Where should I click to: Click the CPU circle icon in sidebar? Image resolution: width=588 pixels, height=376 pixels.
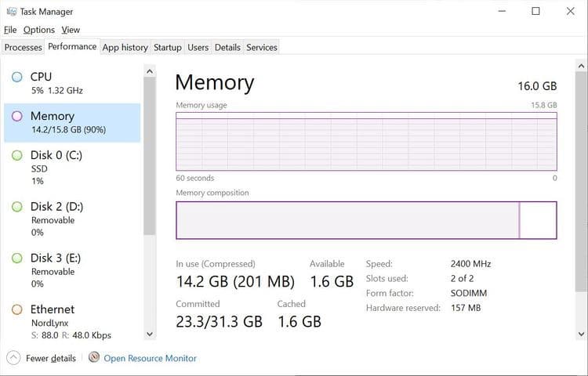[x=17, y=77]
